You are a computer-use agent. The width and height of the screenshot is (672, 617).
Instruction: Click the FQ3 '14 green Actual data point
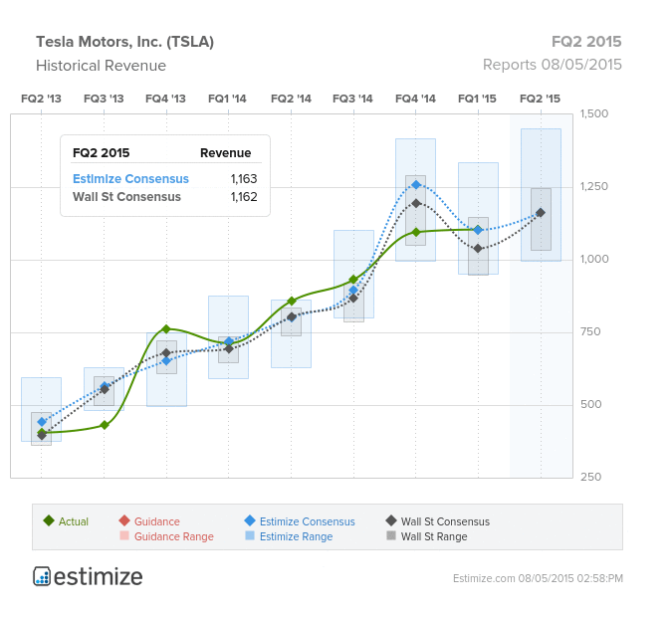point(353,280)
